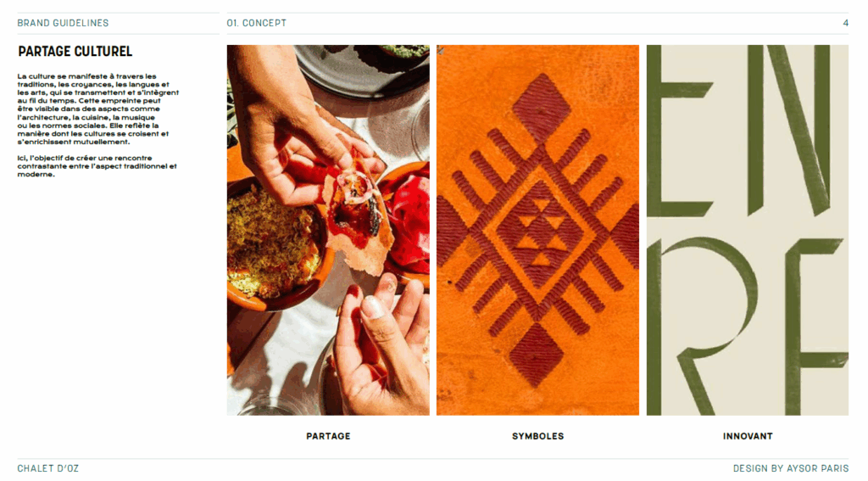Click the DESIGN BY AYSOR PARIS credit

coord(791,468)
